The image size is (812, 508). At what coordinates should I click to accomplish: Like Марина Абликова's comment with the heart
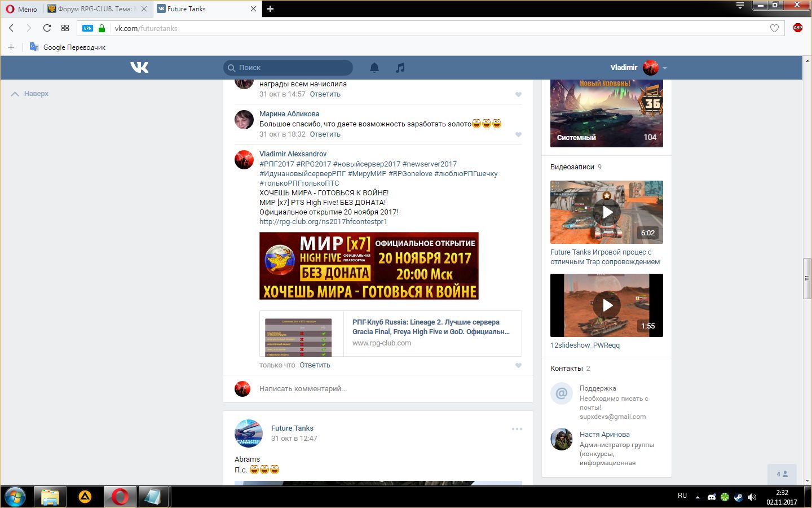point(518,134)
